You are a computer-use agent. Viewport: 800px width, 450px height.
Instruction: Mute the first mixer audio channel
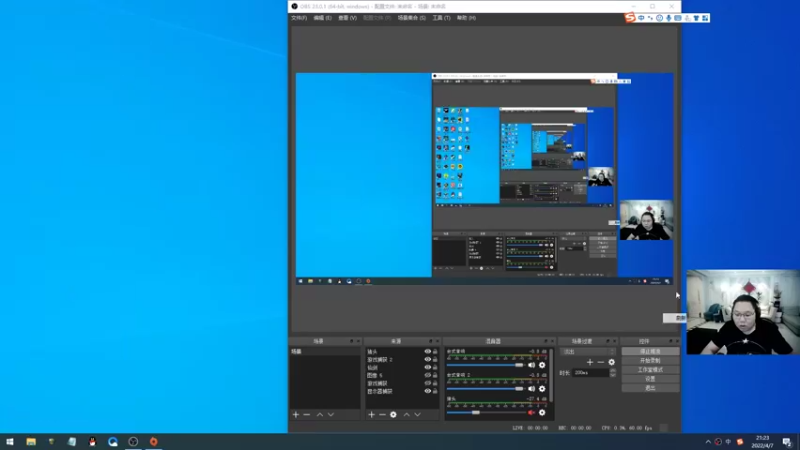(x=532, y=365)
